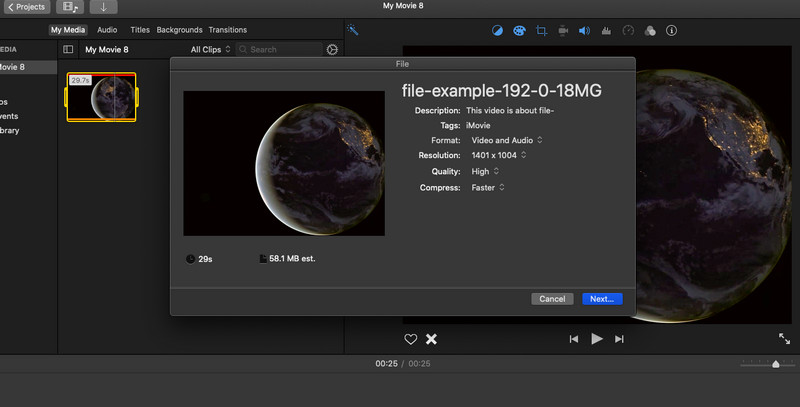Select the crop tool
This screenshot has height=407, width=800.
[541, 31]
